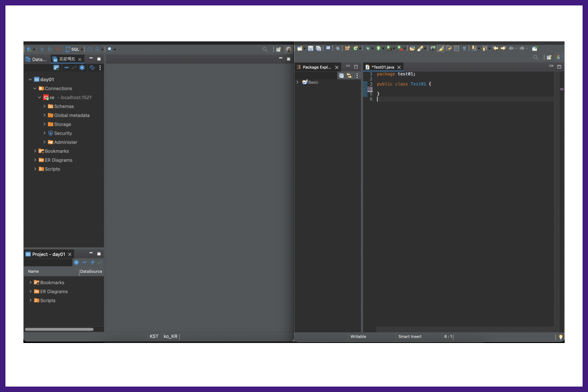Select Scripts in the 프로젝트 tree
The width and height of the screenshot is (588, 392).
pyautogui.click(x=52, y=169)
